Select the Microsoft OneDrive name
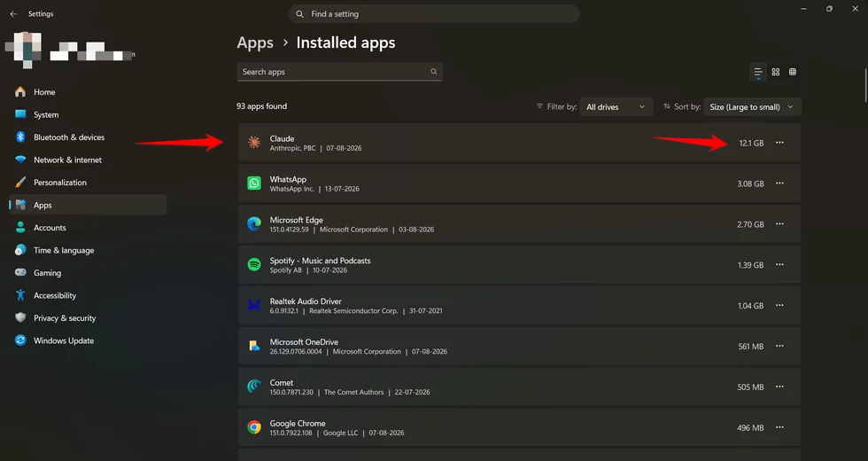Image resolution: width=868 pixels, height=461 pixels. (x=304, y=342)
